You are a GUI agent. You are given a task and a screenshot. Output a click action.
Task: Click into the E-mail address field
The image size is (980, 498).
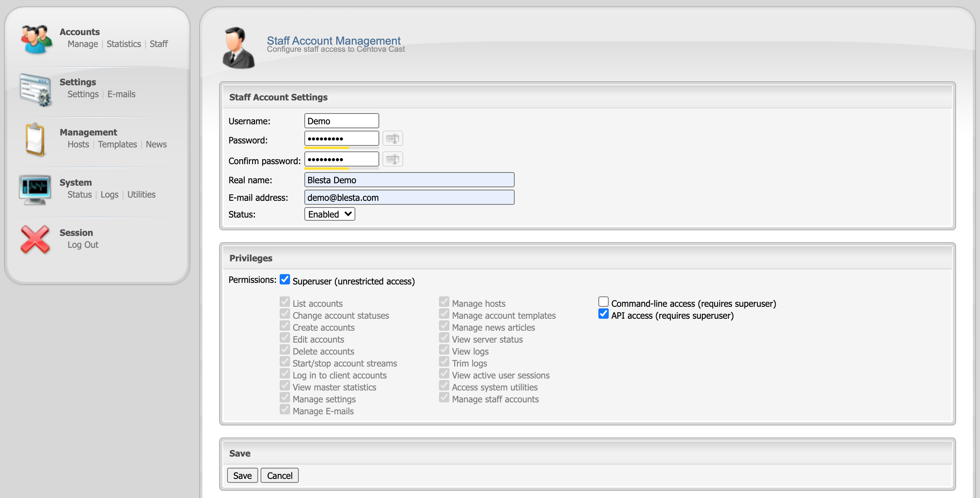409,198
